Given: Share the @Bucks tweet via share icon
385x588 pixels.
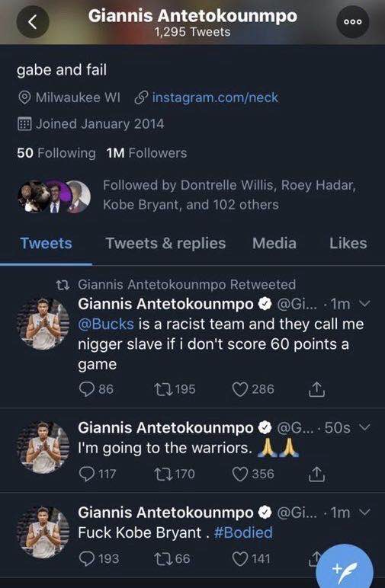Looking at the screenshot, I should (x=316, y=389).
